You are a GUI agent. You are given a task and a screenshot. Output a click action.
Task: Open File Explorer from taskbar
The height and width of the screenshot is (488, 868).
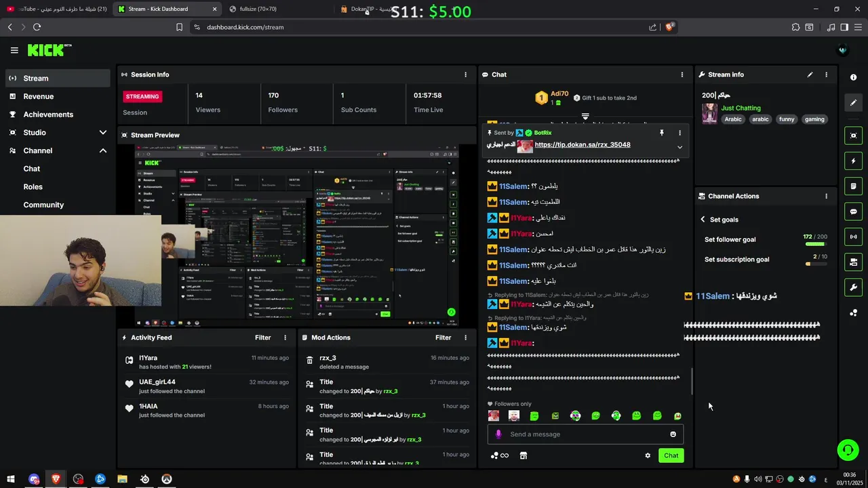coord(122,479)
